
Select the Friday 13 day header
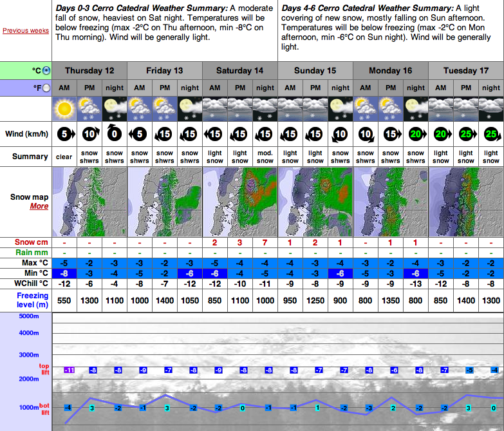[165, 70]
